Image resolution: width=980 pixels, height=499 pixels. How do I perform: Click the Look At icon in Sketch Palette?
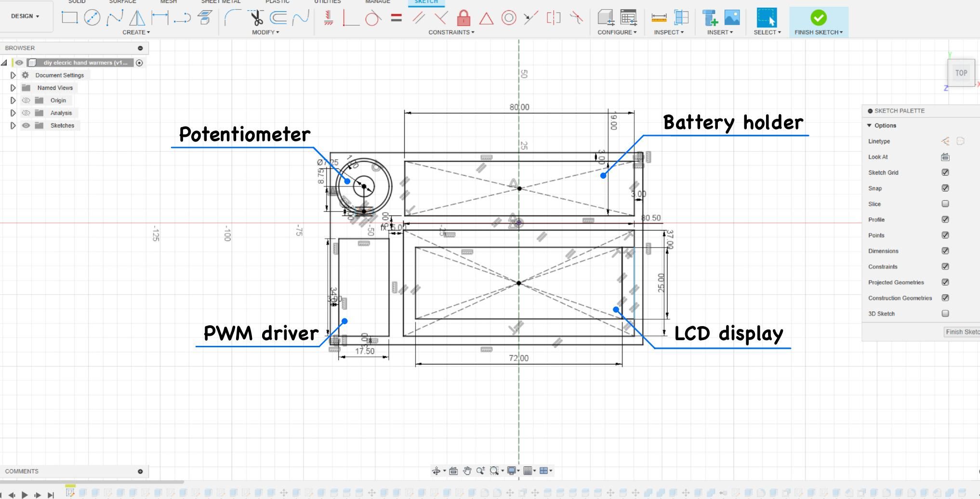(945, 157)
